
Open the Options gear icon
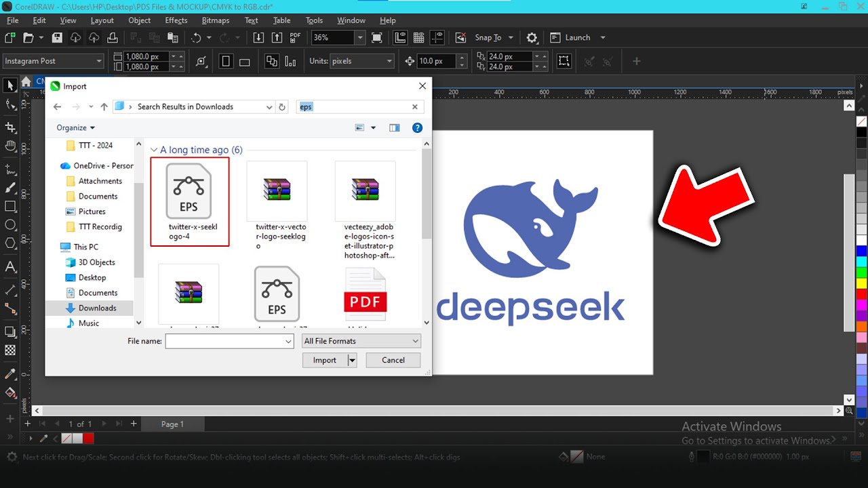532,38
